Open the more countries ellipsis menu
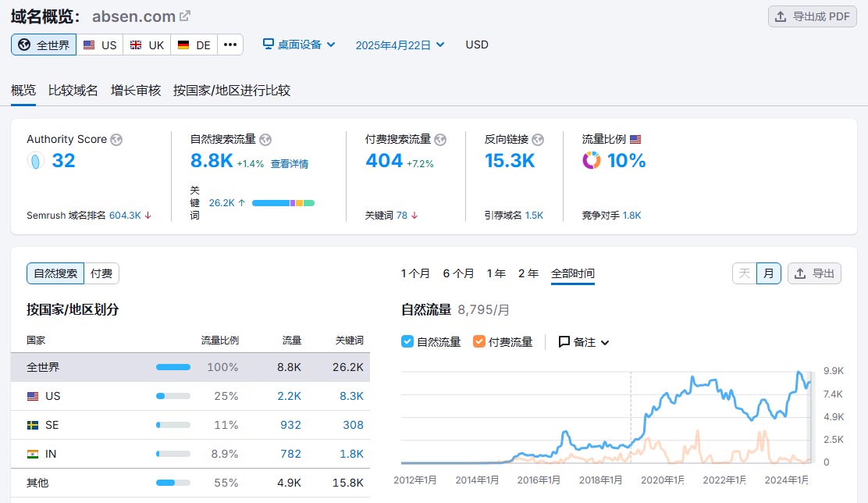This screenshot has height=503, width=868. tap(230, 45)
